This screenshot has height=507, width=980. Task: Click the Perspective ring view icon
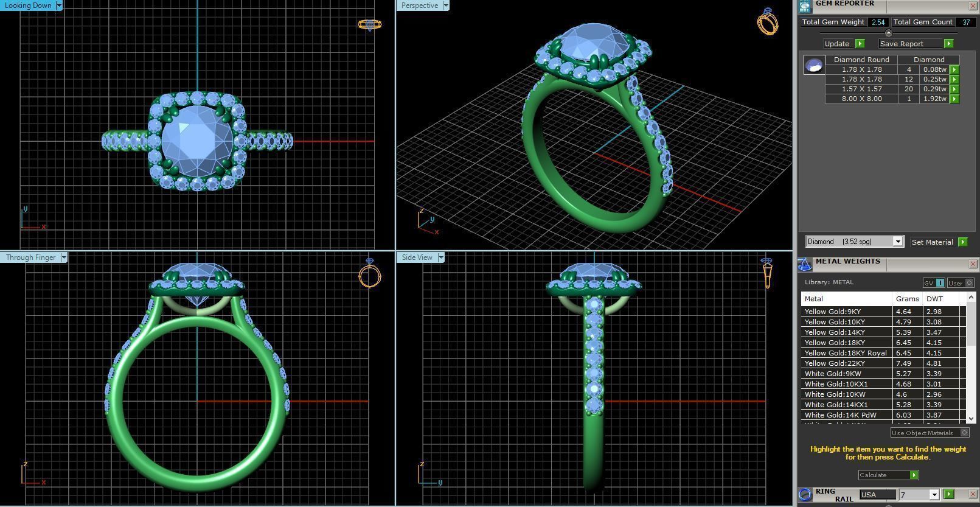(x=768, y=21)
